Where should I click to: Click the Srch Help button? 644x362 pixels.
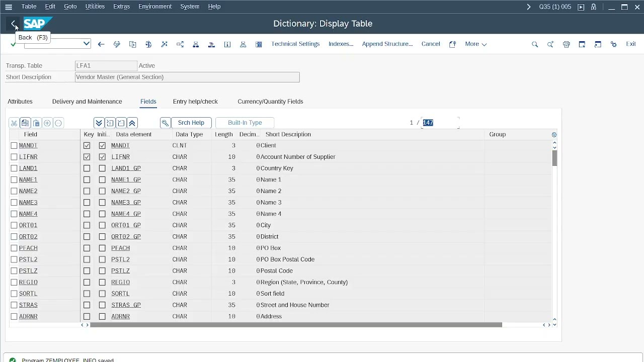click(x=191, y=123)
